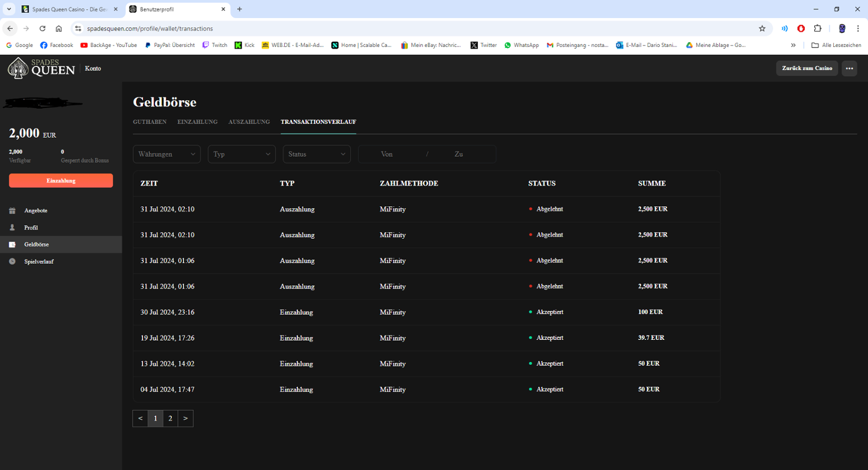Open the Meine Ablage Google Drive bookmark
The image size is (868, 470).
[x=716, y=45]
